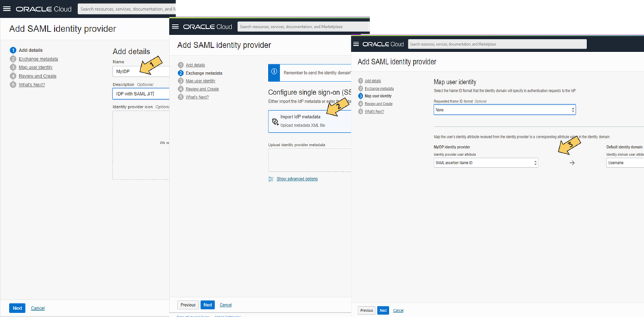Image resolution: width=644 pixels, height=317 pixels.
Task: Go to Map user identity step in middle window
Action: [201, 81]
